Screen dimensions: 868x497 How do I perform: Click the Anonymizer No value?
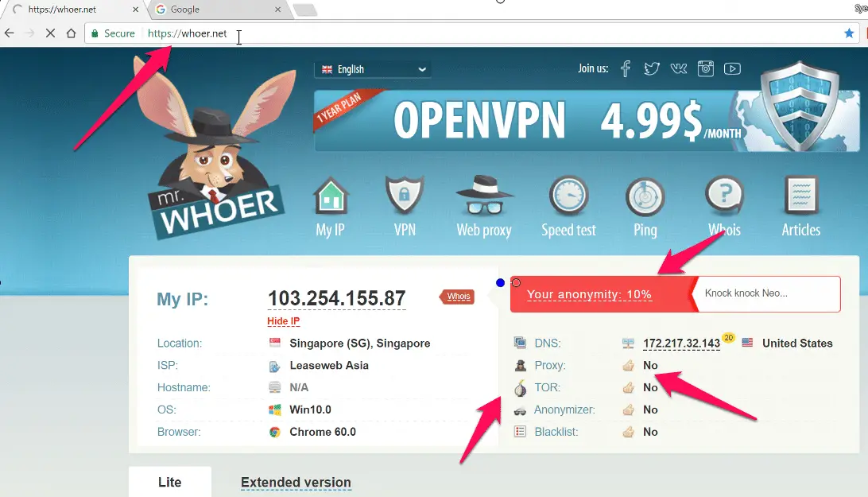point(650,410)
